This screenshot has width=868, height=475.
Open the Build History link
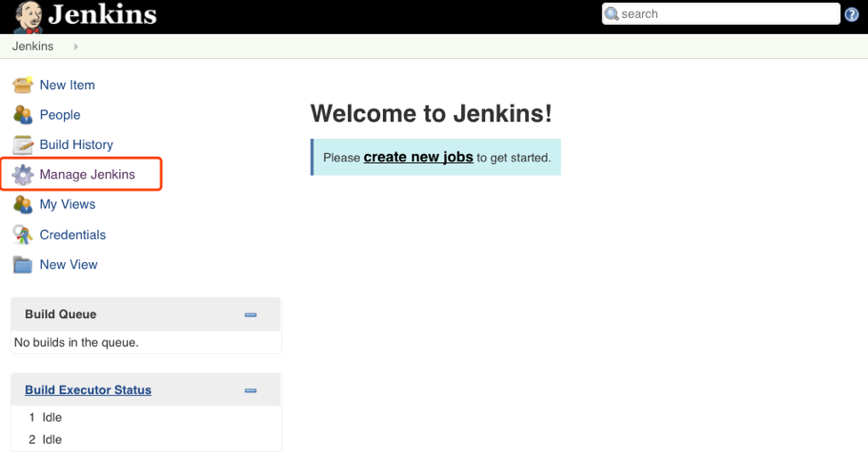click(77, 144)
